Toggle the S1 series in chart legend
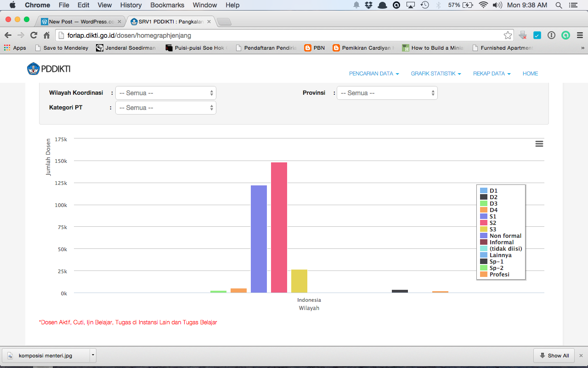The height and width of the screenshot is (368, 588). pos(492,216)
